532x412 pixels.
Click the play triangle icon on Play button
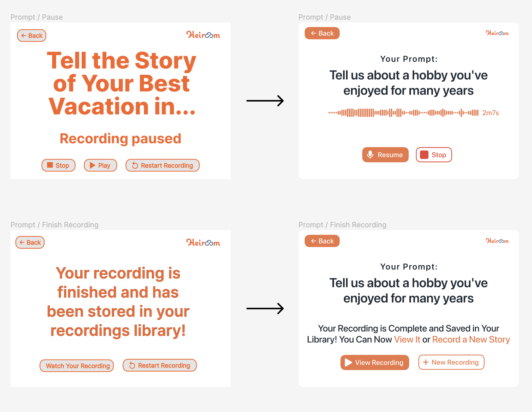[x=92, y=165]
